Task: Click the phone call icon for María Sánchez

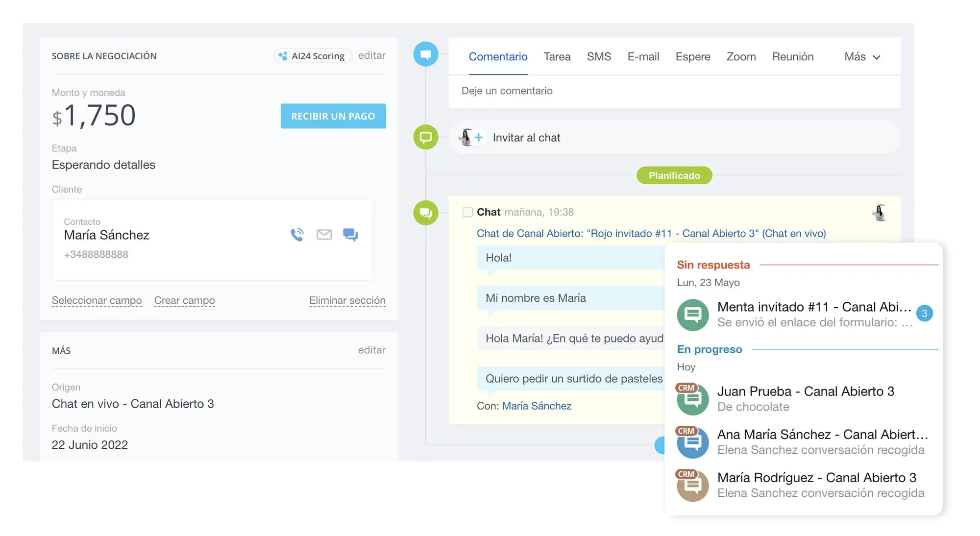Action: coord(297,235)
